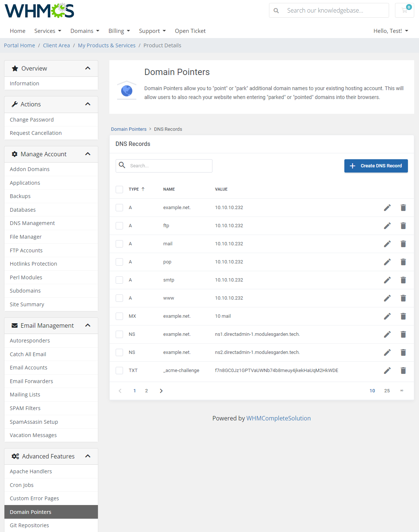
Task: Check the example.net. A record checkbox
Action: coord(119,208)
